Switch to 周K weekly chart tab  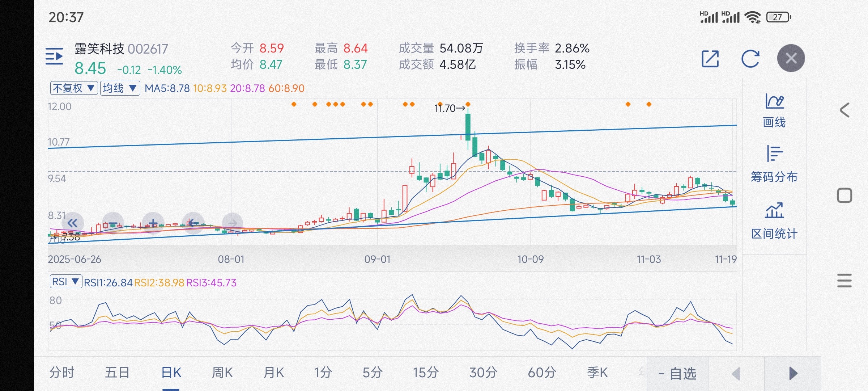(222, 373)
